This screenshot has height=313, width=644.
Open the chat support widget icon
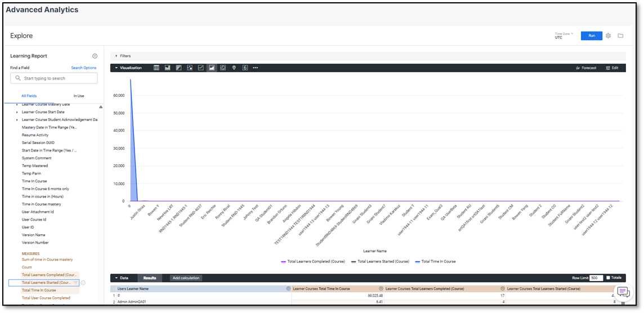[x=623, y=292]
